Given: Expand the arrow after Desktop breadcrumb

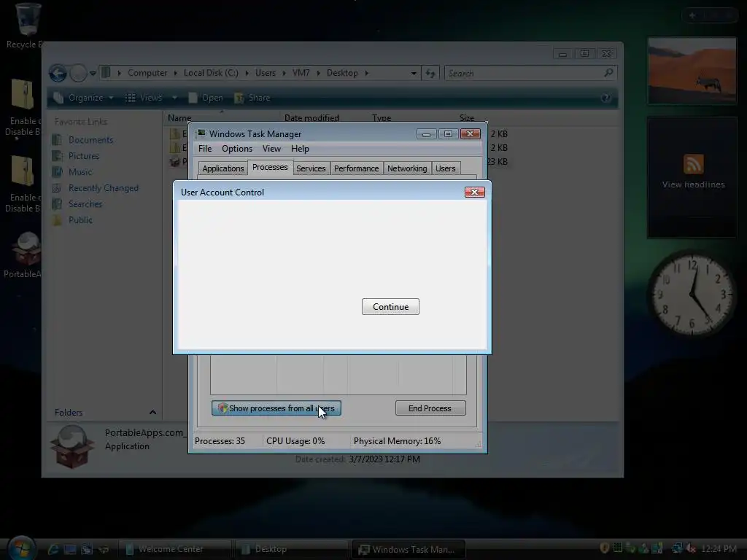Looking at the screenshot, I should (366, 73).
